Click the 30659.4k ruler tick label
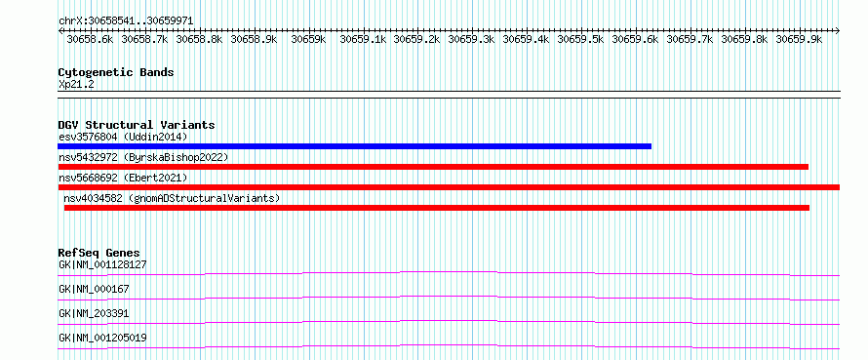Screen dimensions: 868x360 (526, 39)
